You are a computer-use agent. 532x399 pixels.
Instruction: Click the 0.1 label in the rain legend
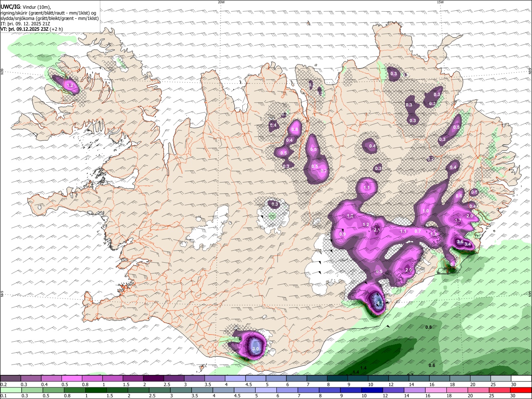coord(4,396)
